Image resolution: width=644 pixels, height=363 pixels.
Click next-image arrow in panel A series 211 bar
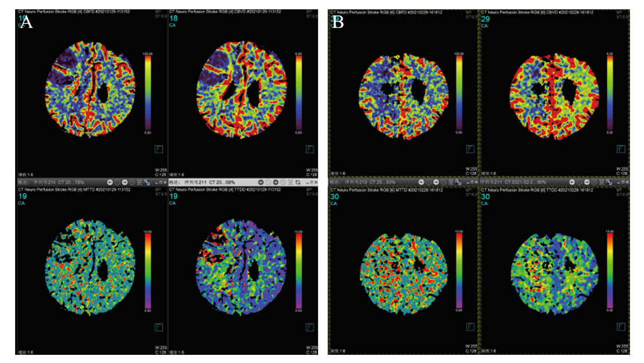[276, 182]
